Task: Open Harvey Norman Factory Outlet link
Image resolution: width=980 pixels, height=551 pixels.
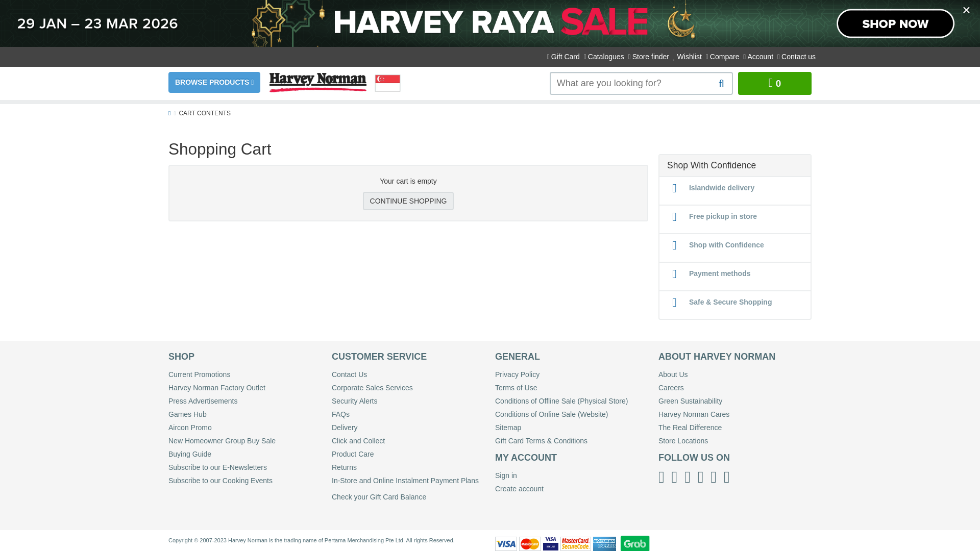Action: [217, 388]
